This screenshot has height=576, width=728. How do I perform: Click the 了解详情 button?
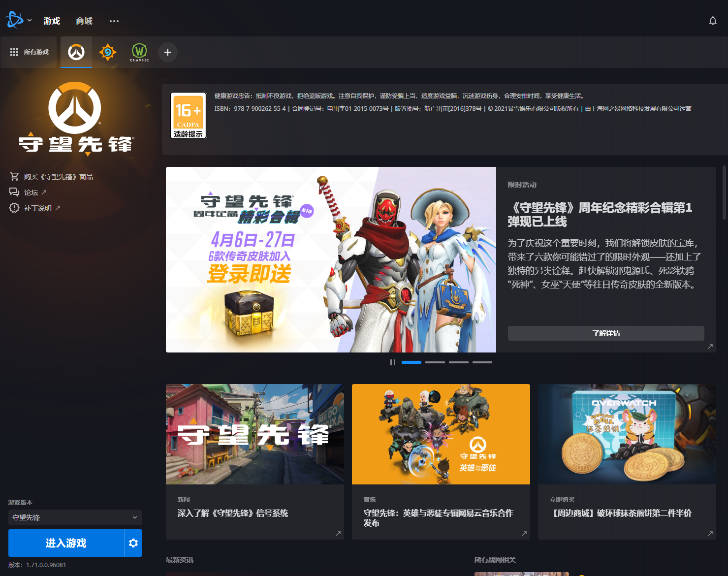(x=606, y=333)
